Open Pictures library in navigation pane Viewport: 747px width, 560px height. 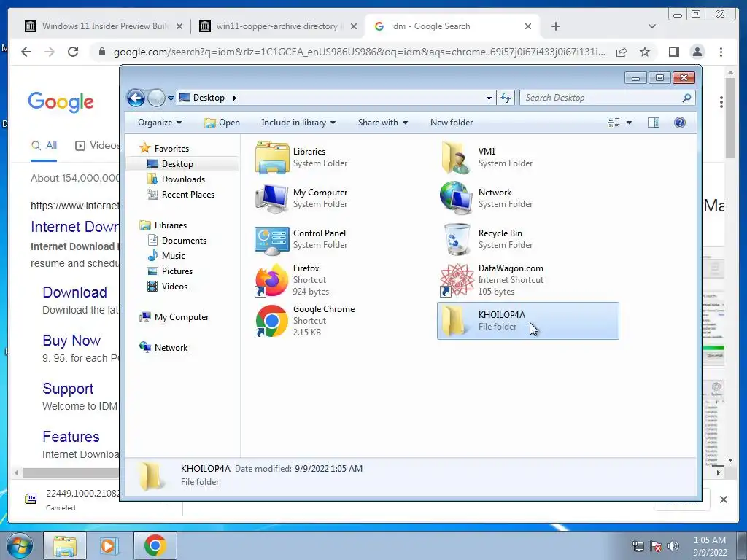tap(177, 271)
